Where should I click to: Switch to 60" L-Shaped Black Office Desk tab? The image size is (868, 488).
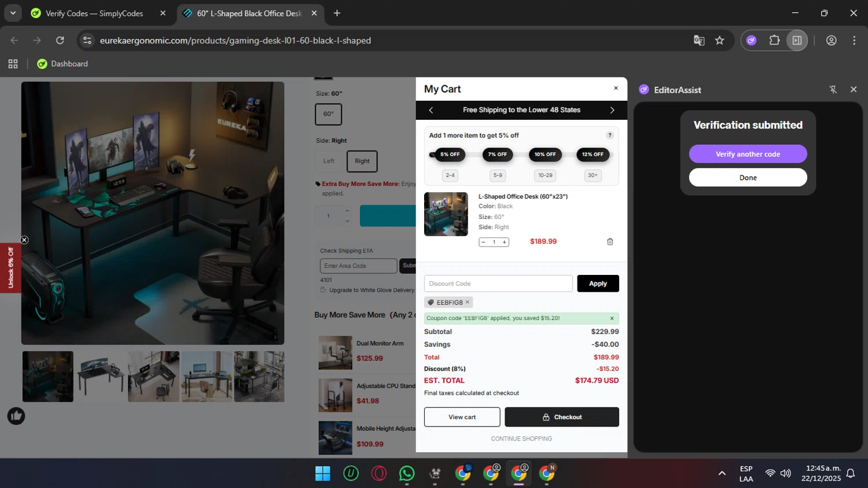pos(249,13)
